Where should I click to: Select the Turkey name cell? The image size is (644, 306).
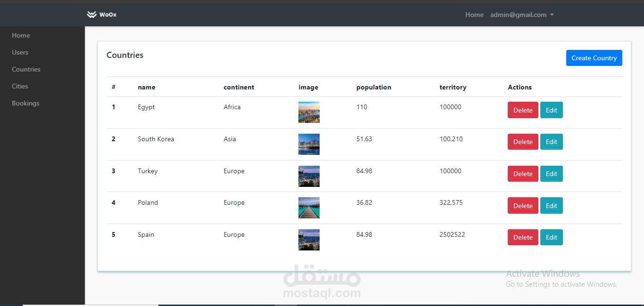pyautogui.click(x=148, y=171)
